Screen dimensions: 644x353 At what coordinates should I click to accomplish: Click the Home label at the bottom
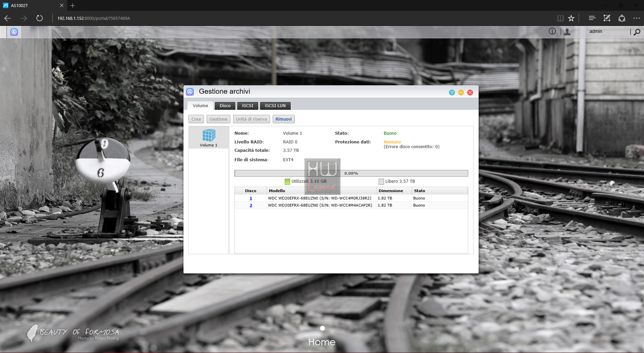pos(322,342)
